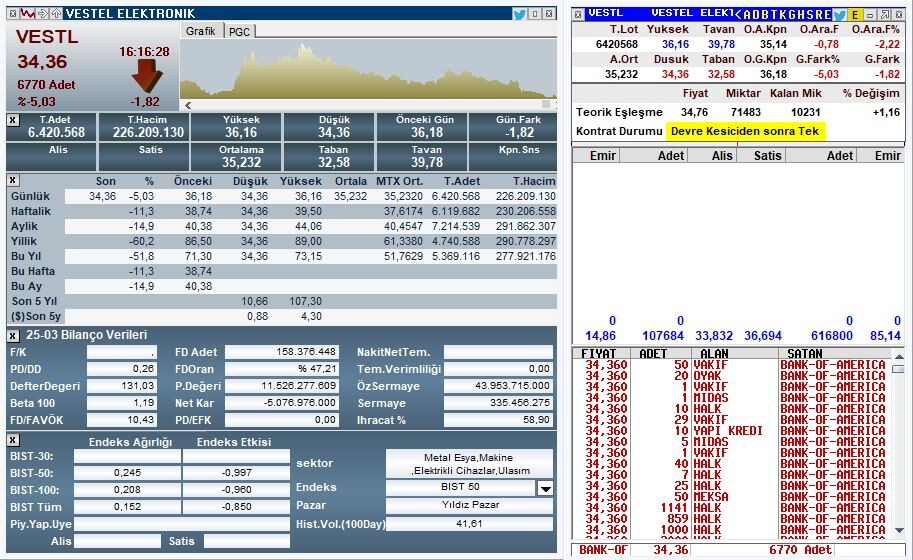913x560 pixels.
Task: Click the Piy.Yap.Uye input field
Action: [x=182, y=523]
